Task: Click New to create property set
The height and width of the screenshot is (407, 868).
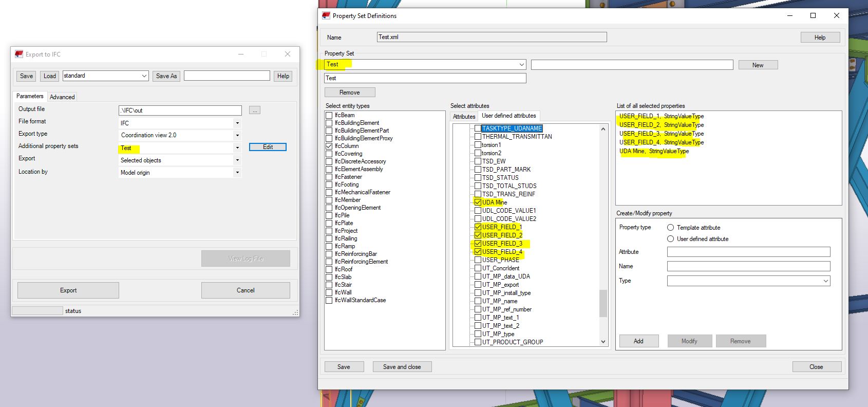Action: click(x=758, y=65)
